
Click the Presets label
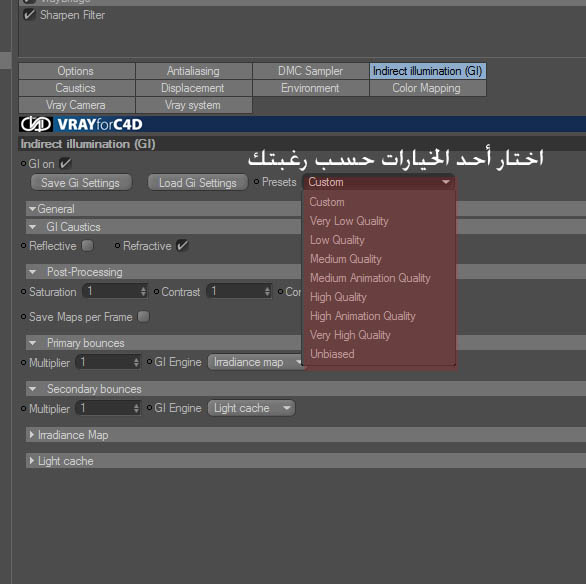pos(279,182)
